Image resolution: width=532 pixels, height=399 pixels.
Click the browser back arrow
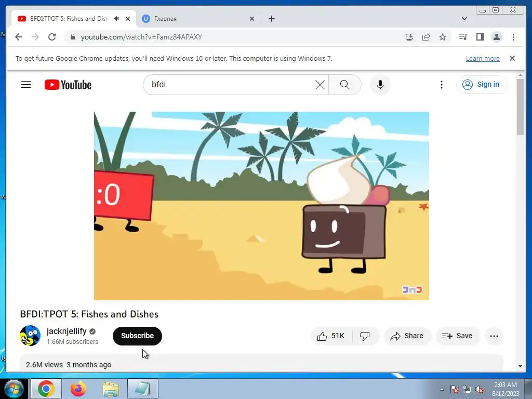click(19, 37)
